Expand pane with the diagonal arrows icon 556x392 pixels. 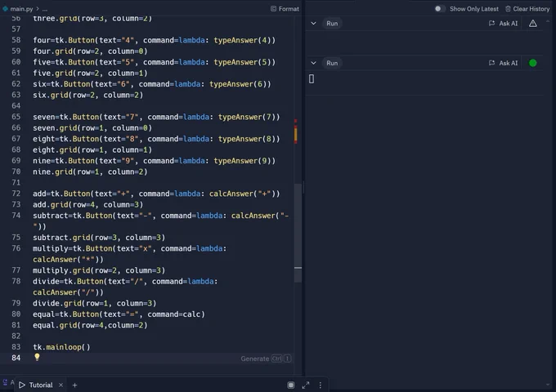point(306,385)
